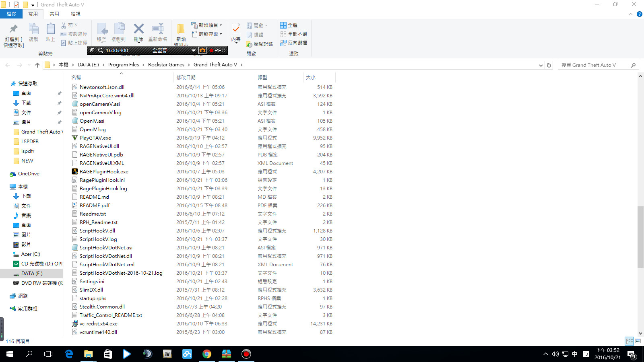Click the Back navigation arrow

click(8, 65)
